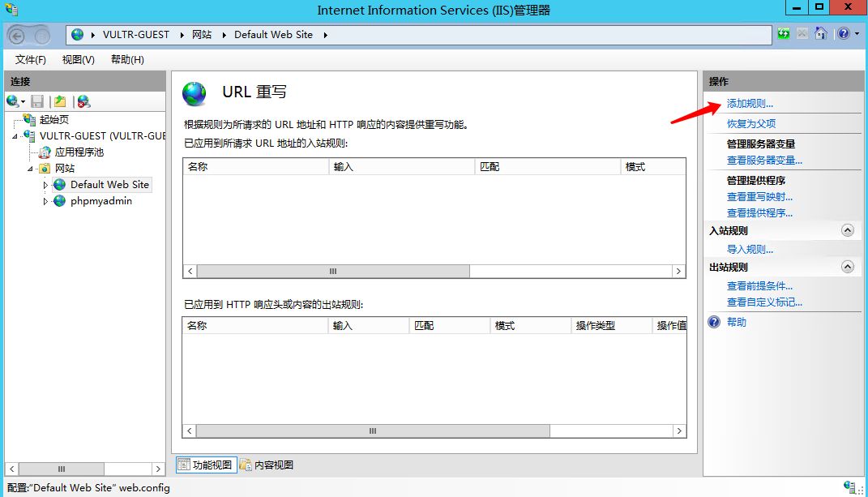Click the IIS manager title bar icon
The width and height of the screenshot is (868, 497).
[x=11, y=10]
